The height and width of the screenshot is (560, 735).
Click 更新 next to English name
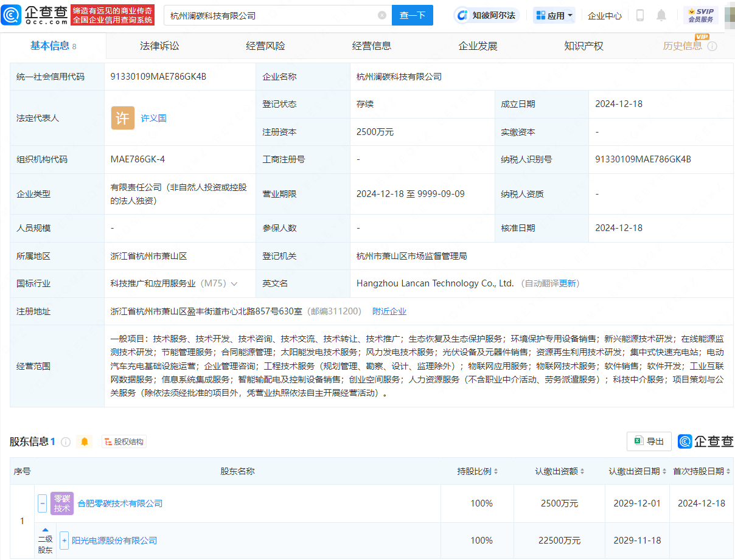tap(567, 284)
